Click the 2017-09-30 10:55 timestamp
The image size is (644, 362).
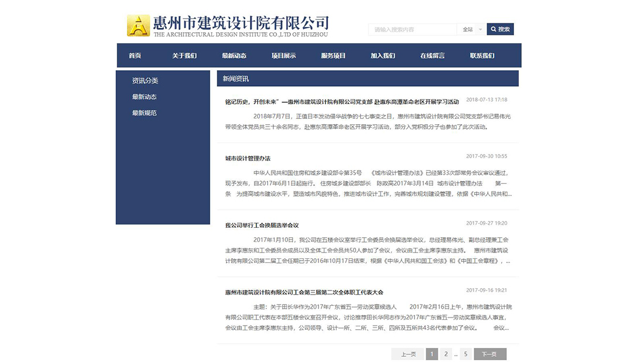click(487, 156)
